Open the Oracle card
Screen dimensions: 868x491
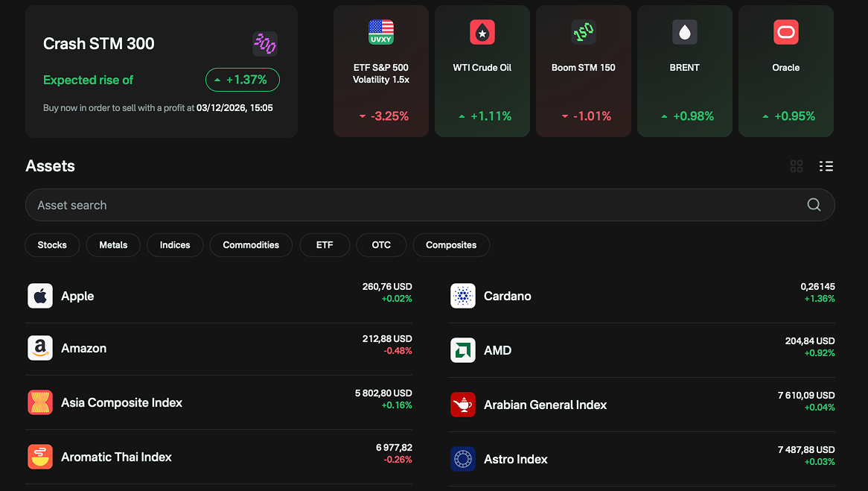pyautogui.click(x=786, y=71)
